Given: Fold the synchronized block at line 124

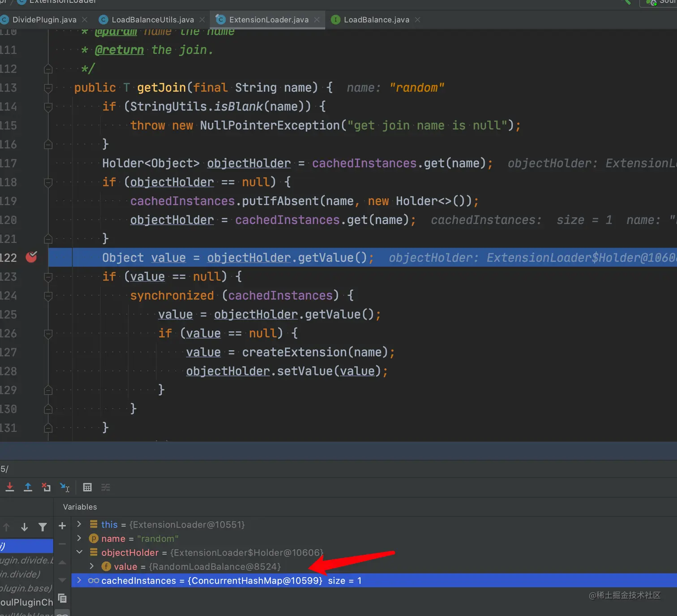Looking at the screenshot, I should tap(48, 296).
